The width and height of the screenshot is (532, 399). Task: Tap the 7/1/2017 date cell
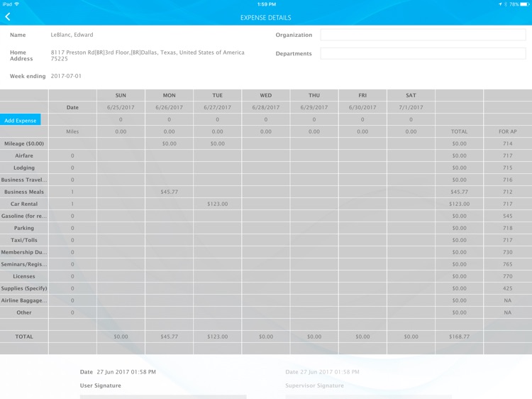411,107
